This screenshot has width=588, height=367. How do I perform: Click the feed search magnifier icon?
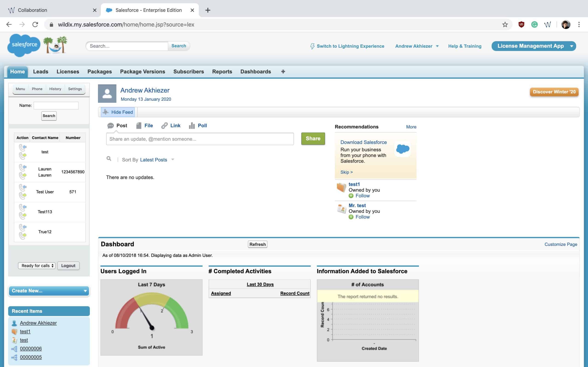(x=109, y=159)
